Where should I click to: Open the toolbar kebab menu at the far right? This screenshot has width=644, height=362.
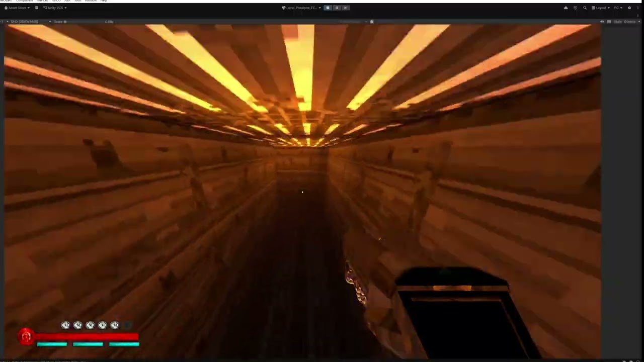coord(637,8)
